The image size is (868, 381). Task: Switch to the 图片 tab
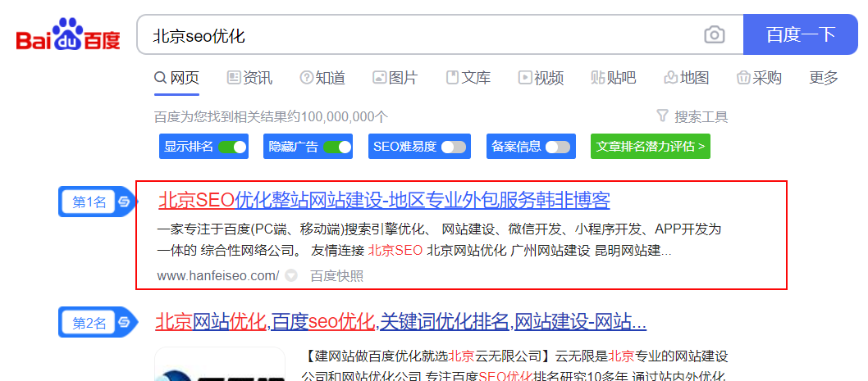(x=395, y=78)
